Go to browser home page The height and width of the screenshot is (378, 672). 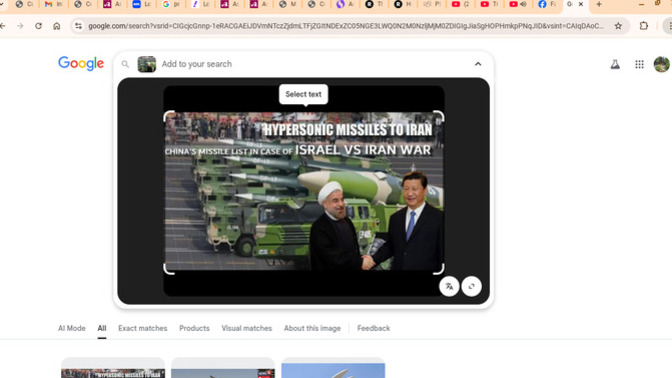(x=57, y=26)
